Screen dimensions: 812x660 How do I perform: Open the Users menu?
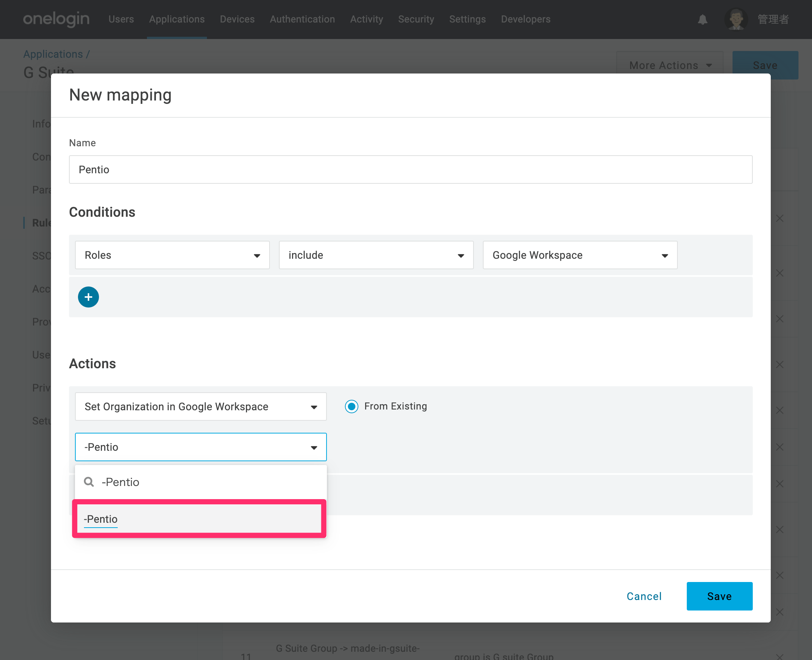121,19
